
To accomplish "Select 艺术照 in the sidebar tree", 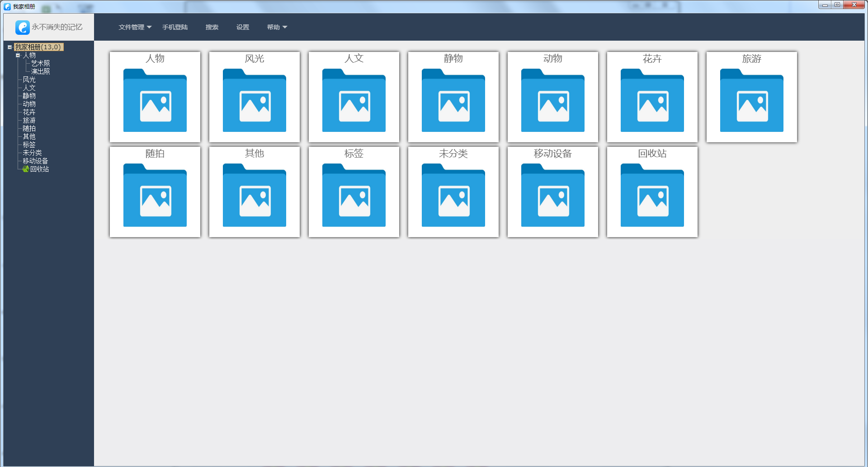I will (41, 63).
